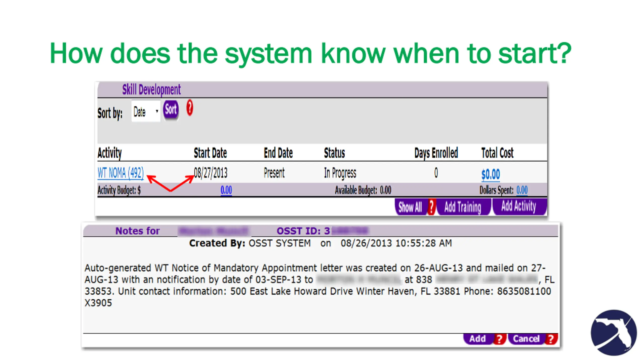Screen dimensions: 644x362
Task: Open the Sort by Date dropdown
Action: click(146, 111)
